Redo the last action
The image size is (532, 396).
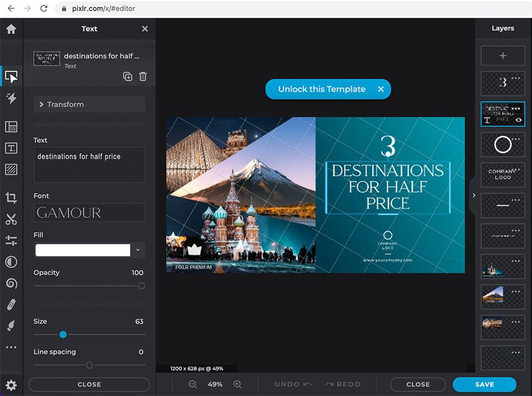(343, 384)
